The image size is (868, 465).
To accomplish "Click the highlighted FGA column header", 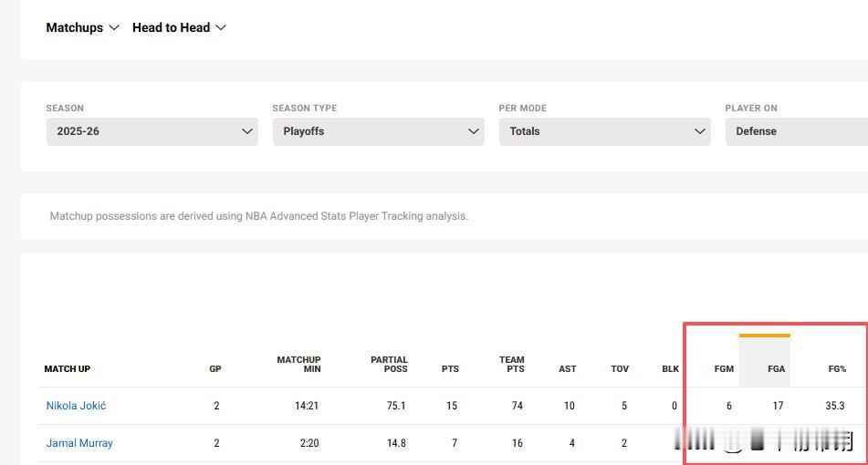I will tap(775, 369).
